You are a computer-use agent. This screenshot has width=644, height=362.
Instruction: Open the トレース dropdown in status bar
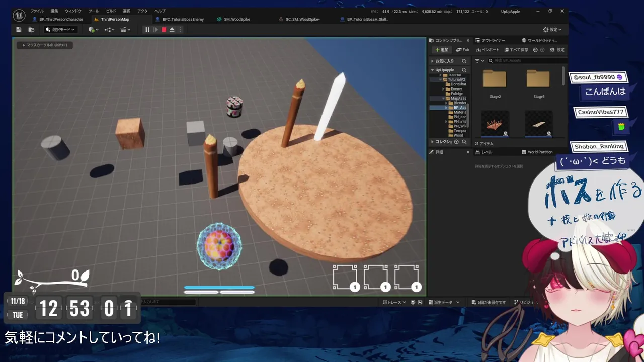[394, 302]
